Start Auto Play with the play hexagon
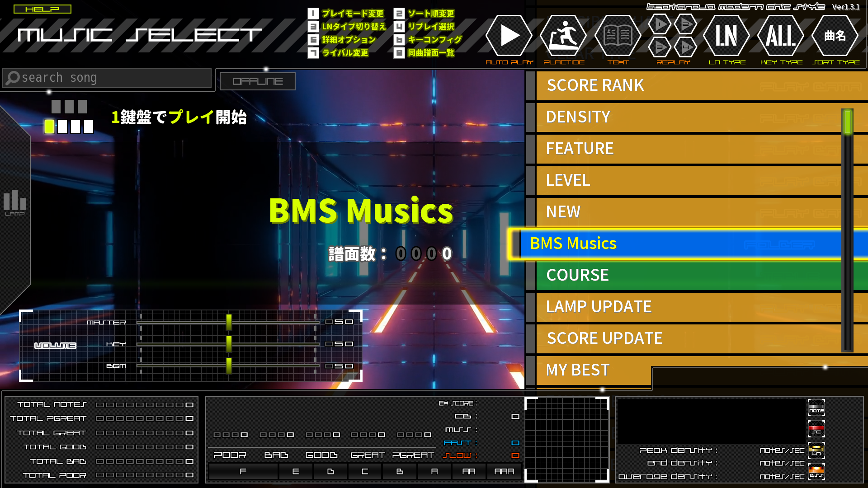Viewport: 868px width, 488px height. [509, 36]
